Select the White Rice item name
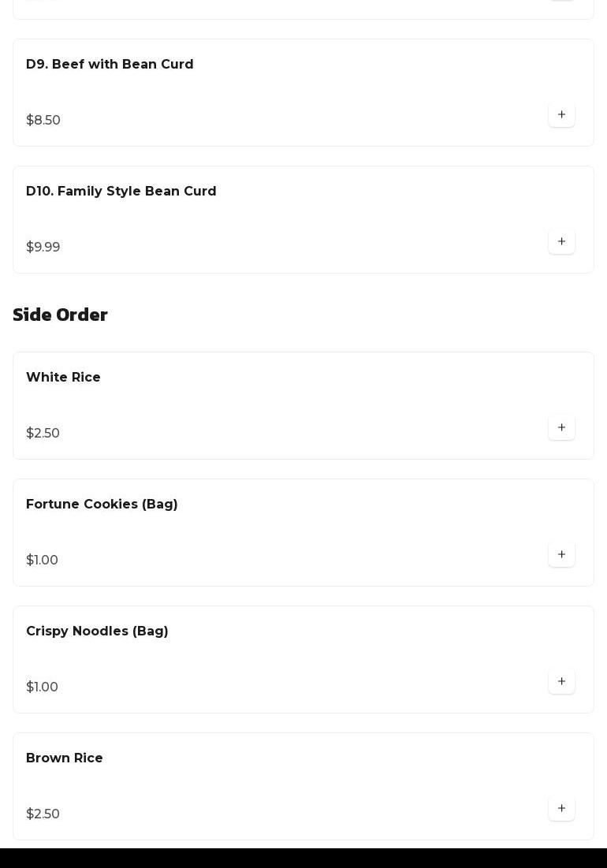The image size is (607, 868). [63, 378]
